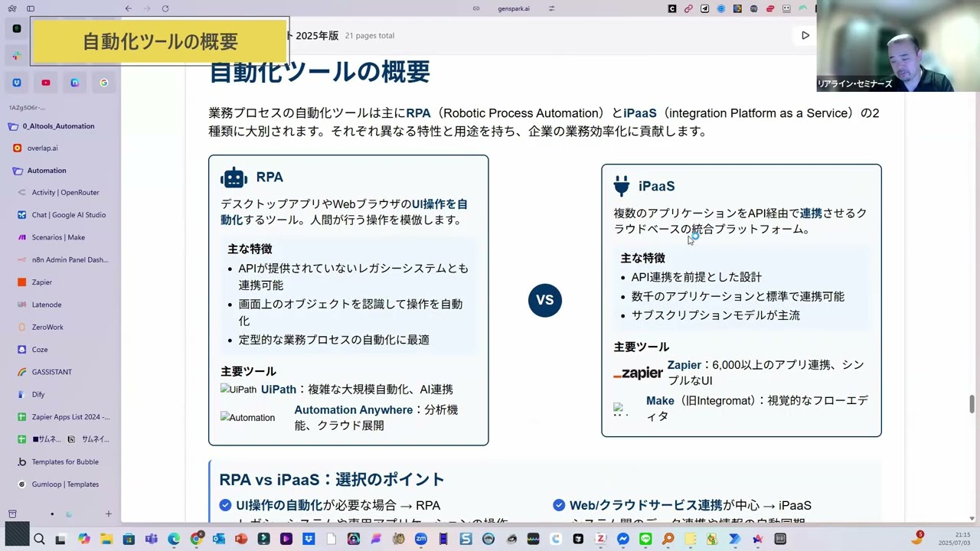Start slideshow with the play button
Screen dimensions: 980x551
tap(805, 35)
